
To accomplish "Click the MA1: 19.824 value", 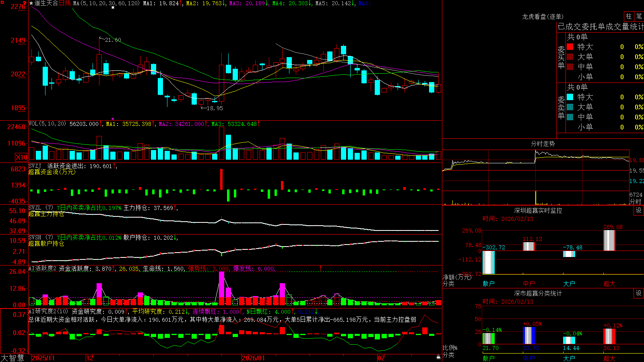I will (161, 3).
